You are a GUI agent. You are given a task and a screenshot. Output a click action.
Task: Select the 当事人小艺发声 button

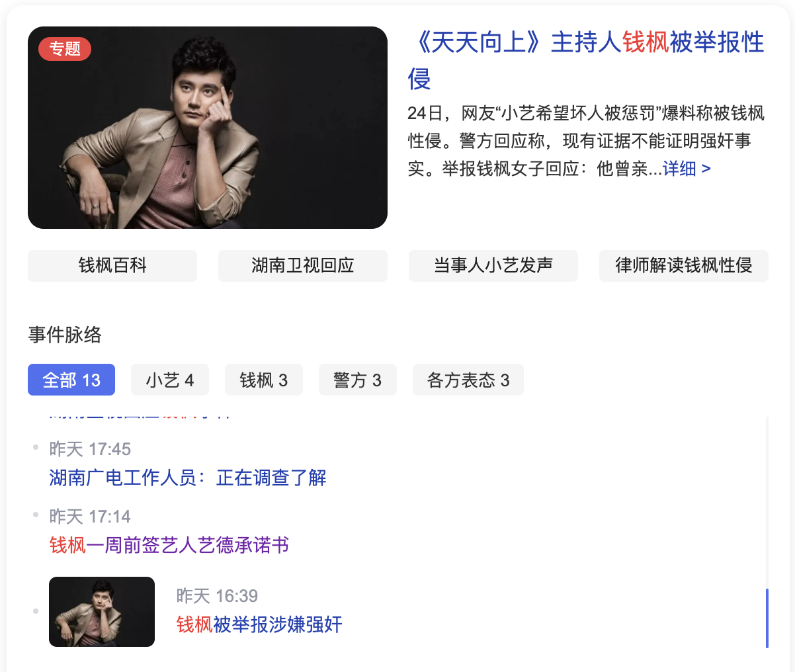pos(493,266)
